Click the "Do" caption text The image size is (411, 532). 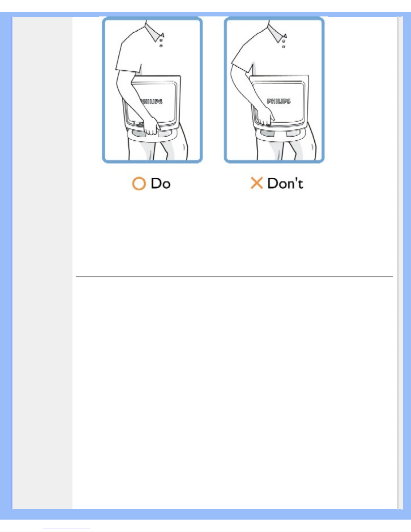(x=160, y=184)
